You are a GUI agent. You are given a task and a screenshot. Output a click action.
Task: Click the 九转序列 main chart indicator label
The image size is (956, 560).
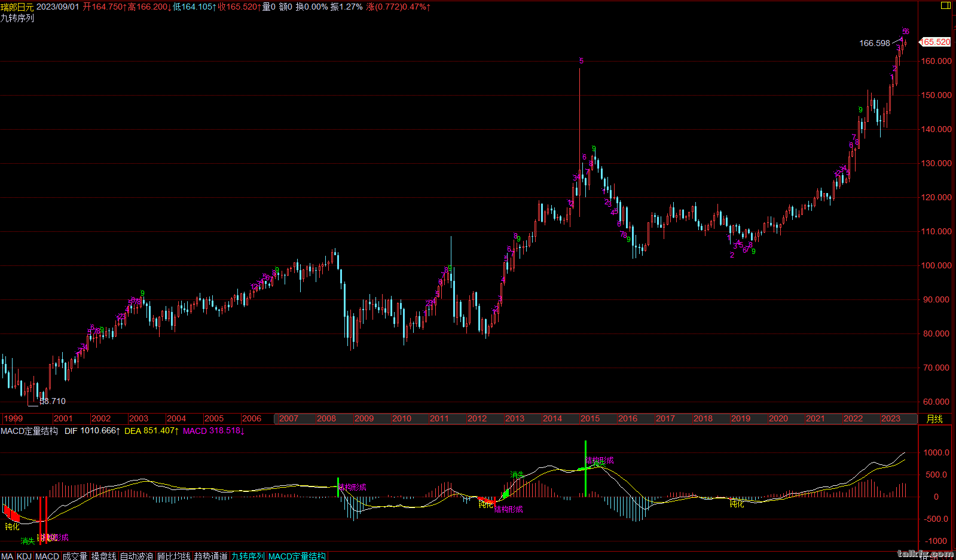17,18
